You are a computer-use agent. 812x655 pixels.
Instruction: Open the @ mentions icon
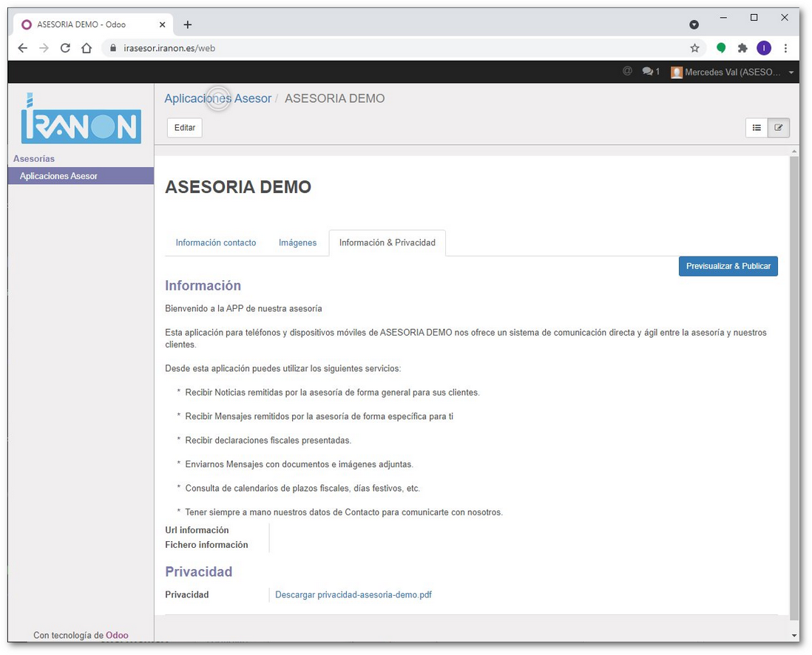pos(627,72)
